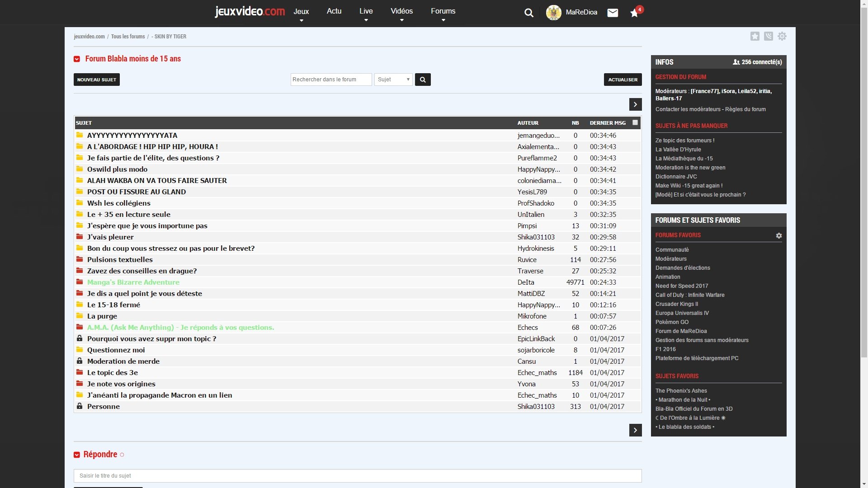This screenshot has width=868, height=488.
Task: Open private messages envelope icon
Action: click(613, 13)
